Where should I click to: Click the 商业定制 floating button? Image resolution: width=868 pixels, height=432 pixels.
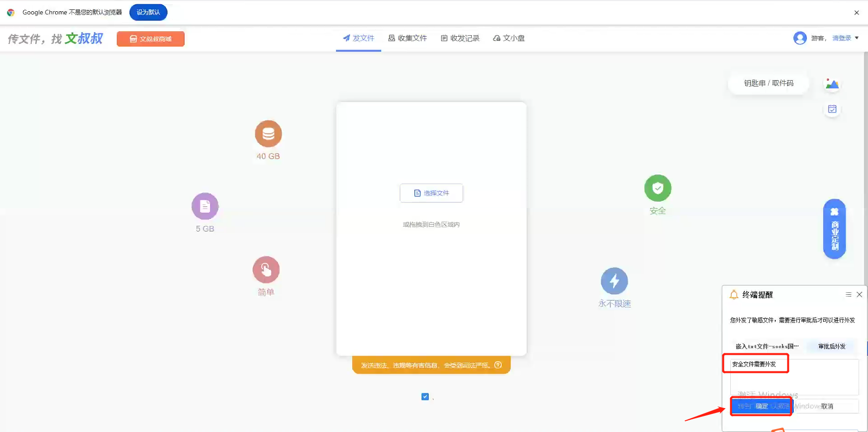[x=834, y=229]
